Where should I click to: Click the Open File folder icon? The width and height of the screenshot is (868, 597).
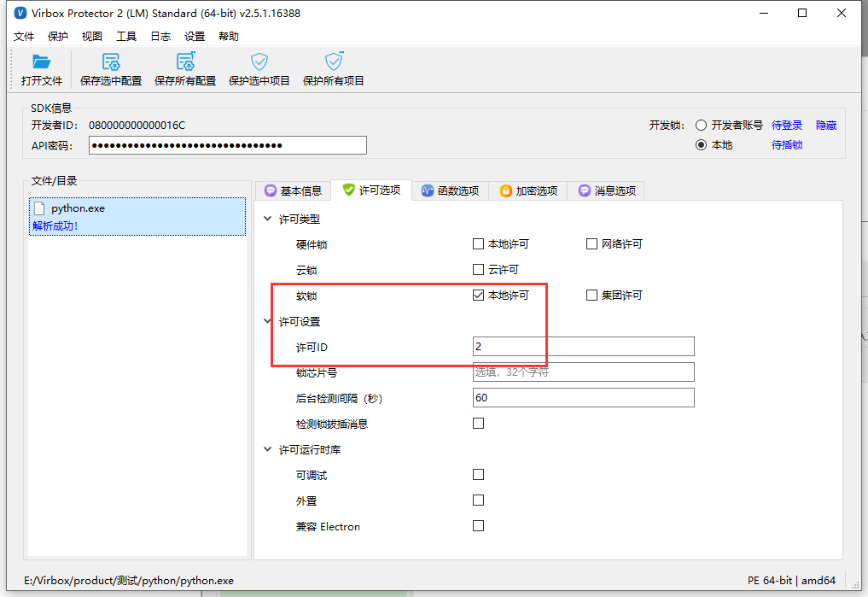[42, 61]
